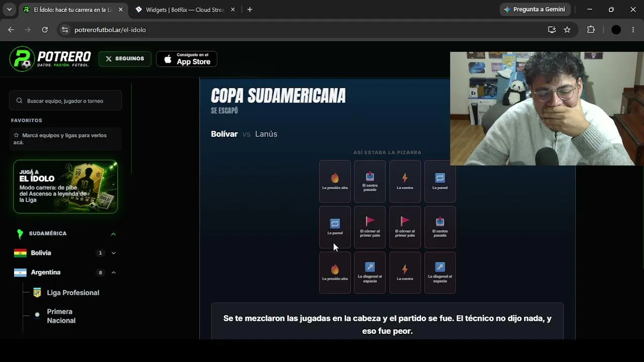Viewport: 644px width, 362px height.
Task: Open the Chrome profile avatar
Action: (616, 30)
